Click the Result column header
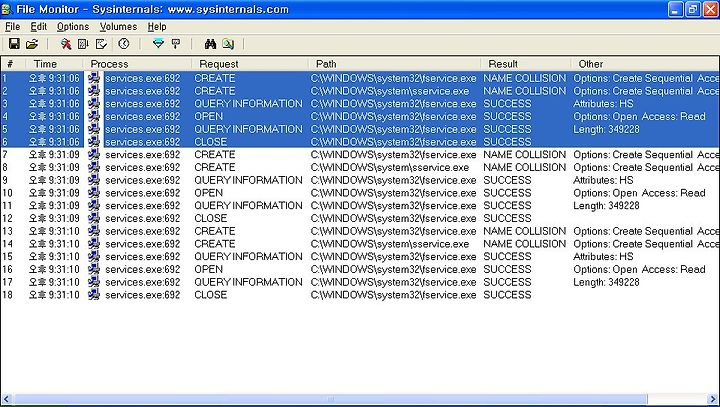 point(526,64)
